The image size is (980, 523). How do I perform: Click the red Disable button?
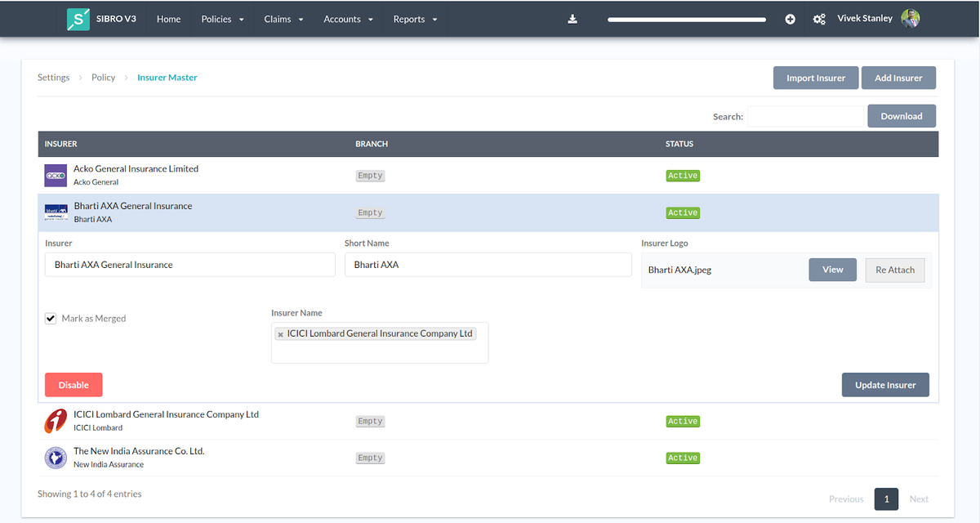[x=73, y=385]
